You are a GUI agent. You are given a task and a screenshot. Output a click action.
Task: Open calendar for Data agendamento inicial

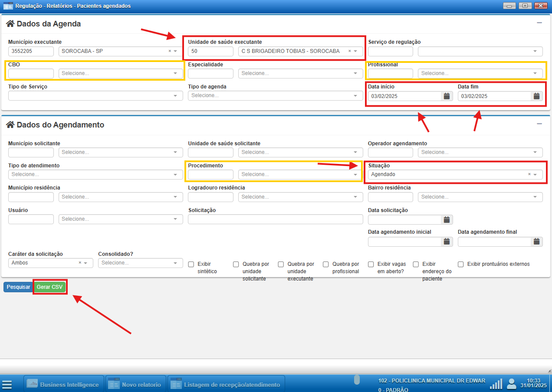coord(447,242)
